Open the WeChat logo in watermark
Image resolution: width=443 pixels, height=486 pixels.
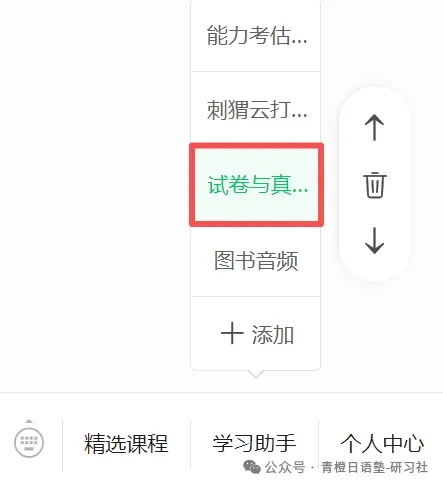point(252,467)
